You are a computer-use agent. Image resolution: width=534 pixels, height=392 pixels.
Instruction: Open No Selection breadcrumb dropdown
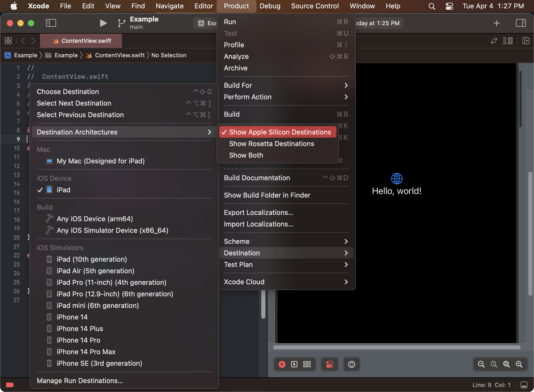pyautogui.click(x=169, y=55)
